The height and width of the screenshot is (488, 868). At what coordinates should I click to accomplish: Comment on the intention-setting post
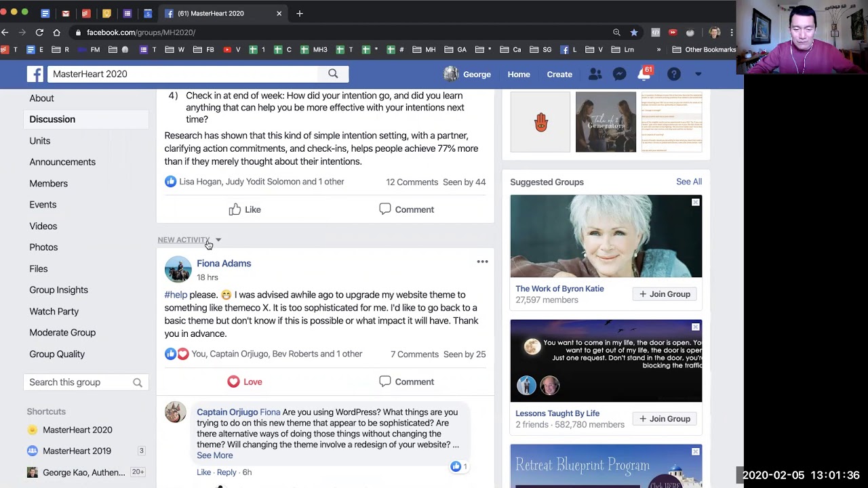pyautogui.click(x=406, y=209)
